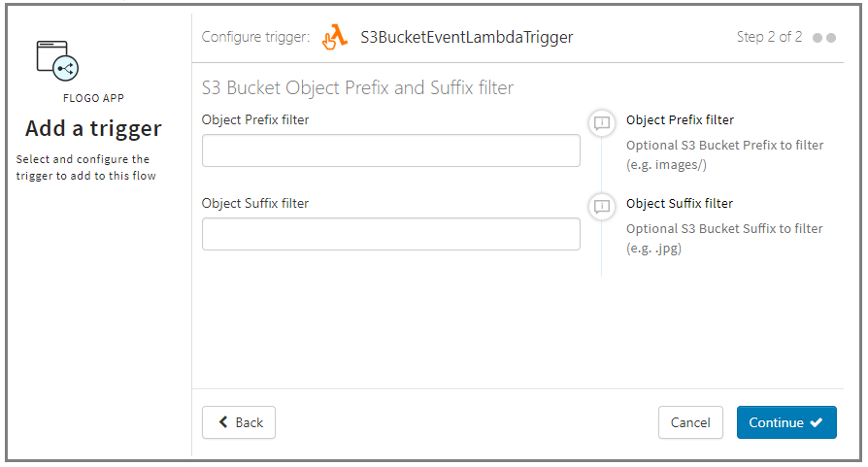Focus the Object Prefix filter text box

(x=390, y=150)
